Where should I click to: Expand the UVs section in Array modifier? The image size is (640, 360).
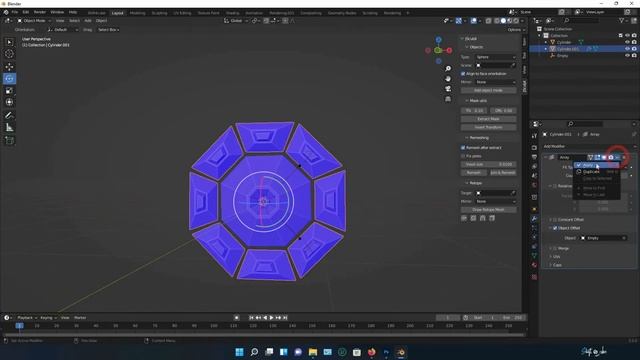point(556,257)
